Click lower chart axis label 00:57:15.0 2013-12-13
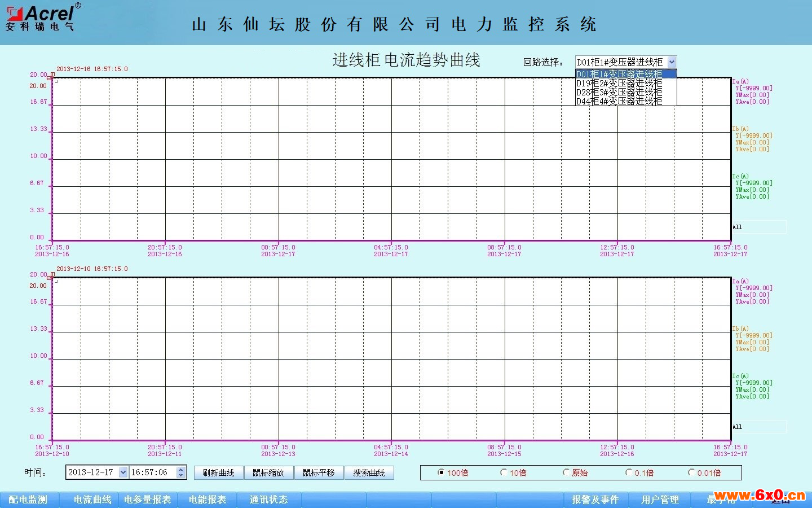812x508 pixels. (x=278, y=450)
